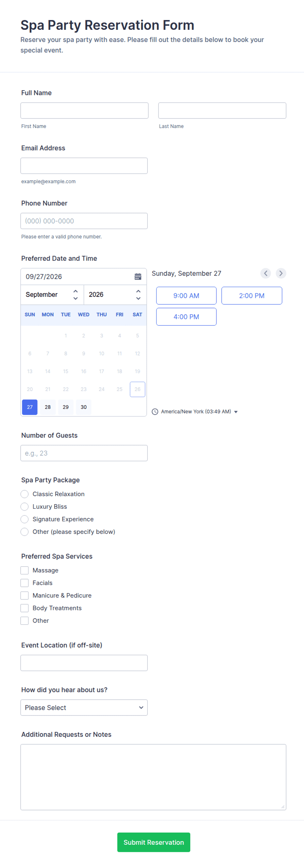Pick the 9:00 AM time slot
Image resolution: width=304 pixels, height=868 pixels.
pos(186,296)
